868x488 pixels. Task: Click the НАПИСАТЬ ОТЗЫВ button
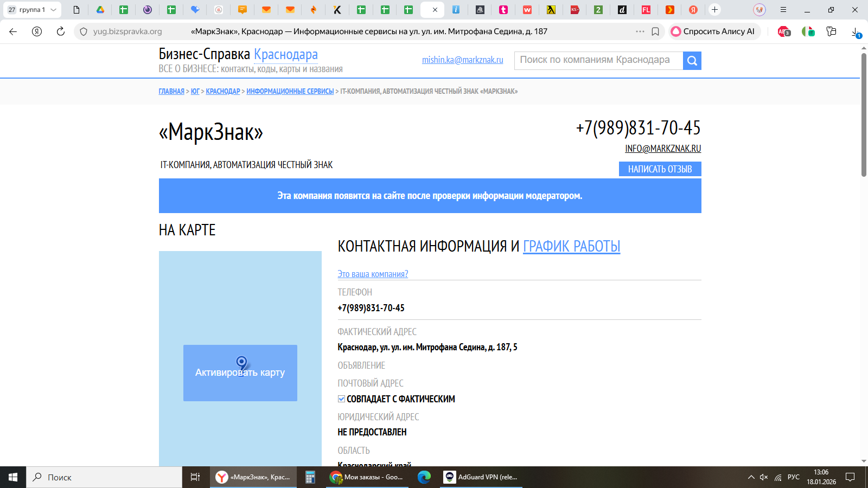point(660,169)
